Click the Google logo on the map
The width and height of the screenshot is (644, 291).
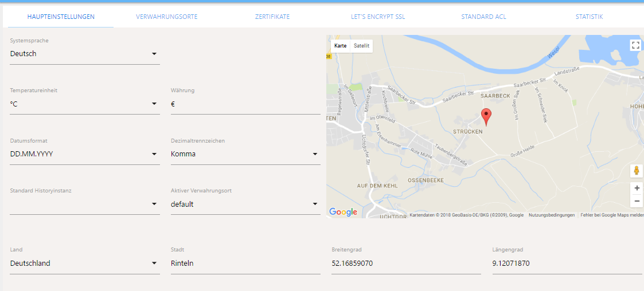(x=343, y=212)
